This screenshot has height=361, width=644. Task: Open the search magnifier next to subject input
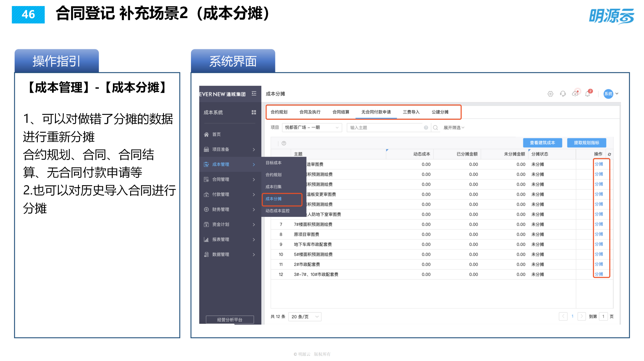click(x=435, y=127)
